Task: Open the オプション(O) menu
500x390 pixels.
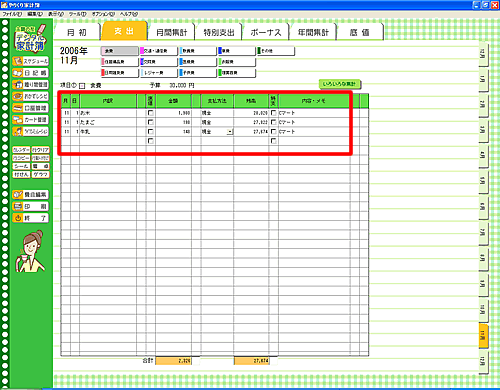Action: [103, 14]
